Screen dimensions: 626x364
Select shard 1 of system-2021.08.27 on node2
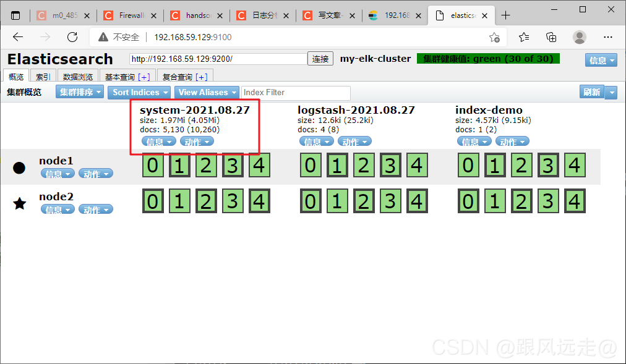(179, 201)
